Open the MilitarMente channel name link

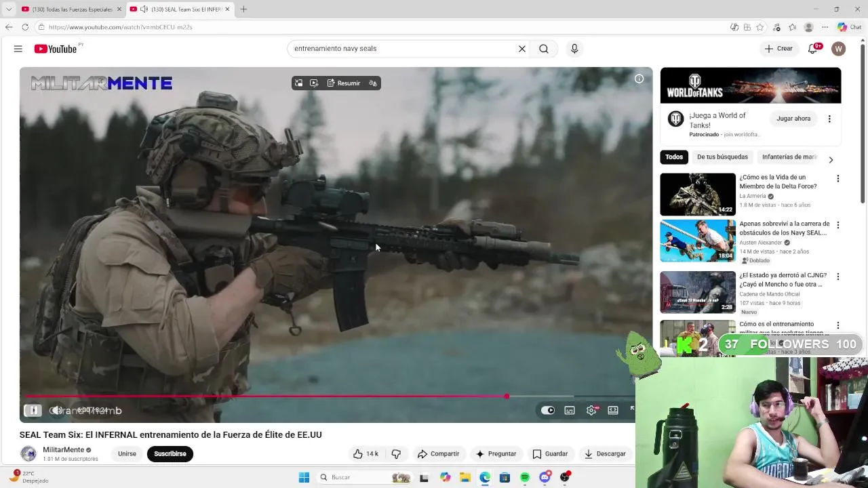coord(64,450)
